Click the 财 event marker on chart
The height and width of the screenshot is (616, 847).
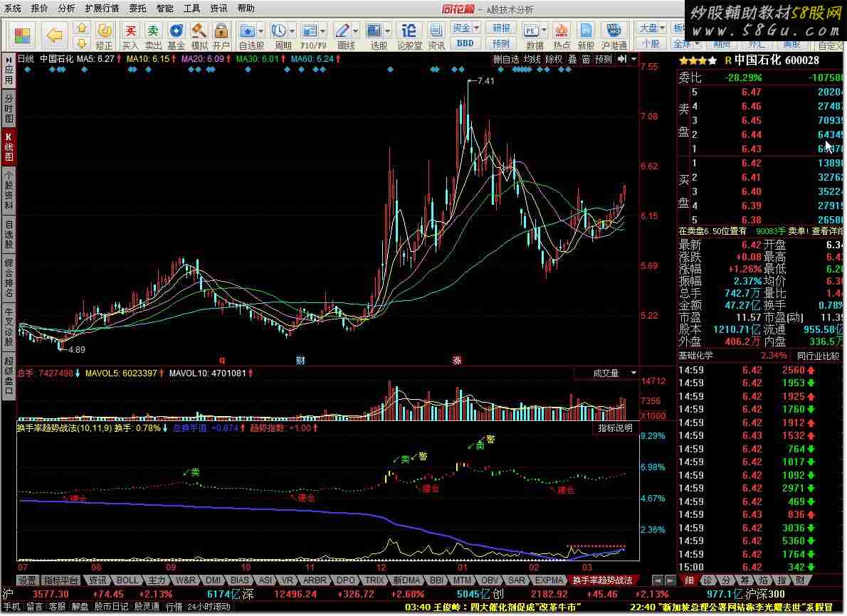pyautogui.click(x=300, y=360)
